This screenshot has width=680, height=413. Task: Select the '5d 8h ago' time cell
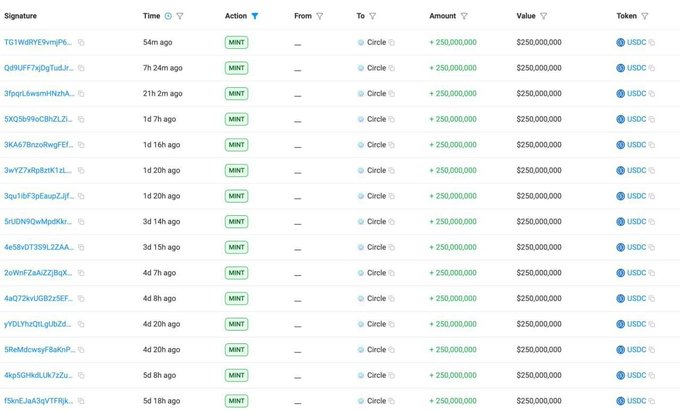[x=159, y=375]
